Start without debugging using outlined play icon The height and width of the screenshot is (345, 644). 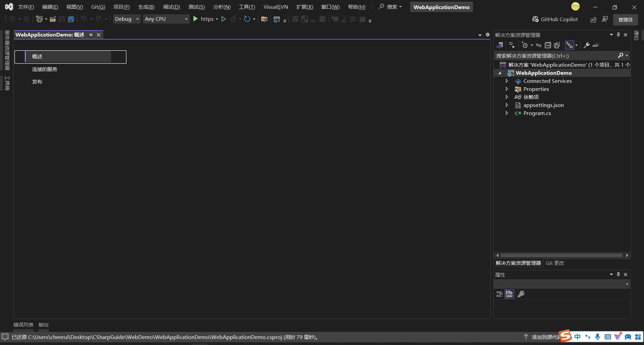[x=224, y=19]
